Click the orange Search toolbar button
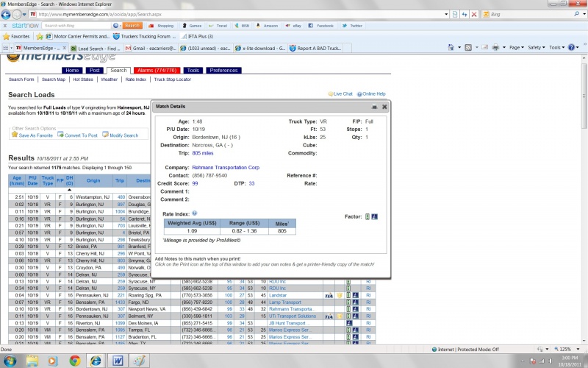Screen dimensions: 588x368 [x=132, y=26]
